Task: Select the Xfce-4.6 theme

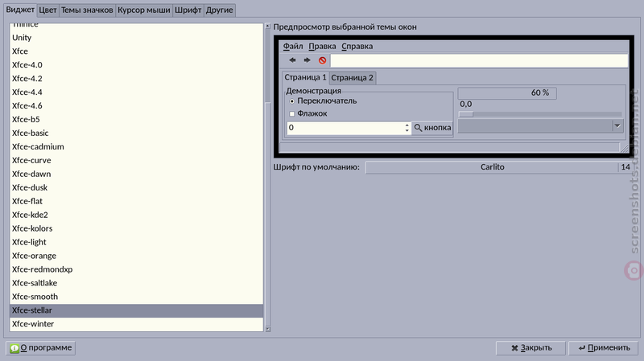Action: coord(136,106)
